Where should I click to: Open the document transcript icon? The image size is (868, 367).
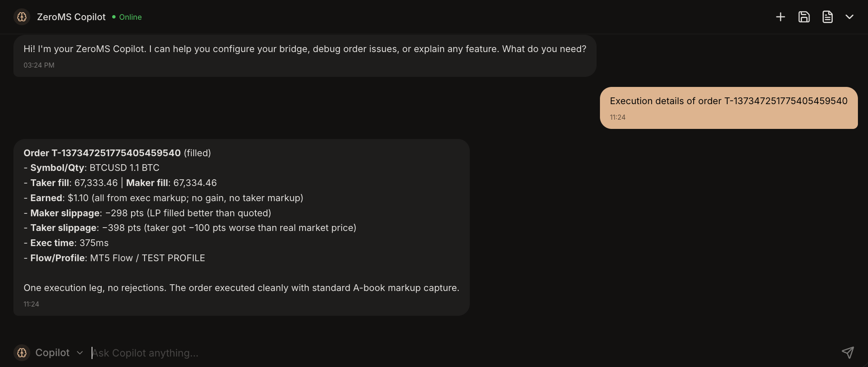tap(827, 17)
